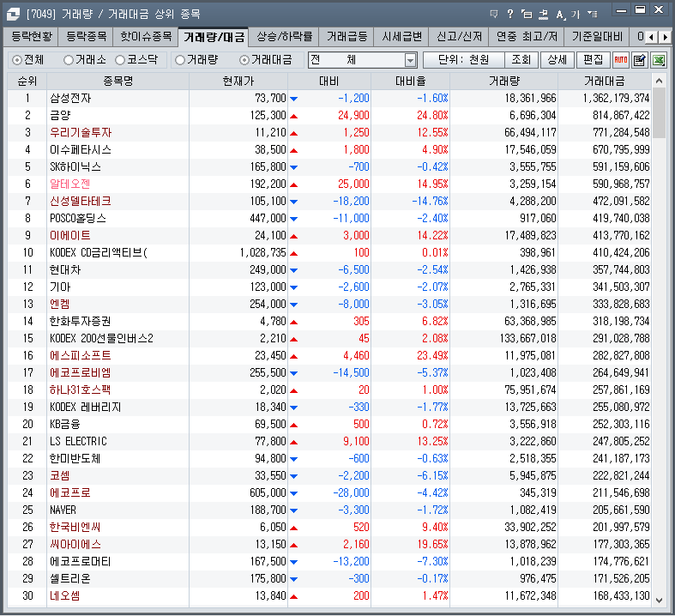Open the list menu icon in title bar

[593, 15]
